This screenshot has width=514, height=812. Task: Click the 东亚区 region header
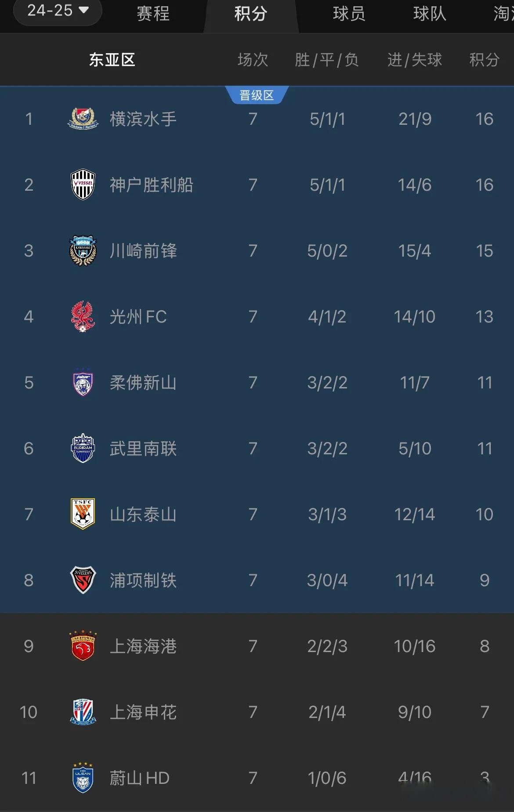click(x=112, y=60)
